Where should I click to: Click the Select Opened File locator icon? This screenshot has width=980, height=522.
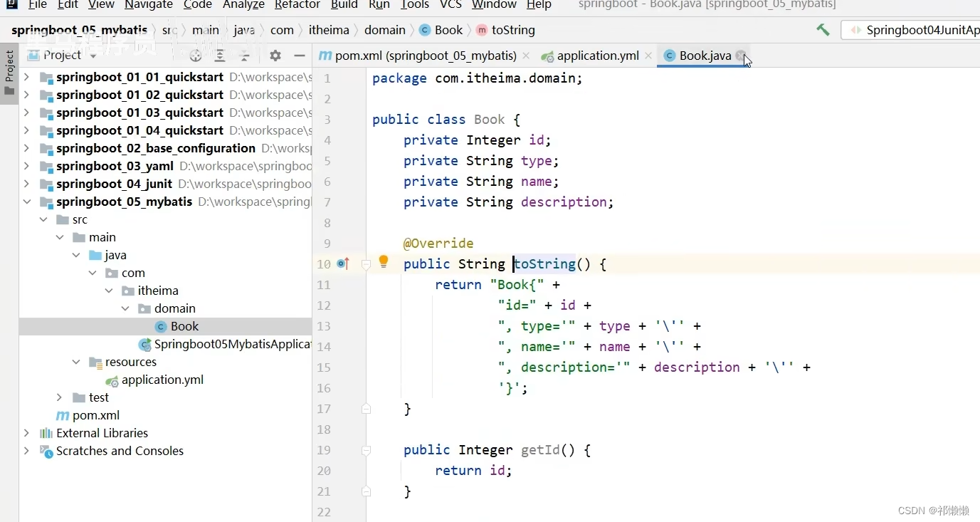(x=196, y=56)
